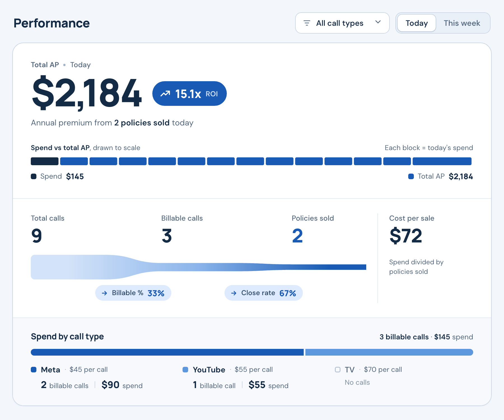Screen dimensions: 504x420
Task: Click '$70 per call' TV rate
Action: click(x=383, y=370)
